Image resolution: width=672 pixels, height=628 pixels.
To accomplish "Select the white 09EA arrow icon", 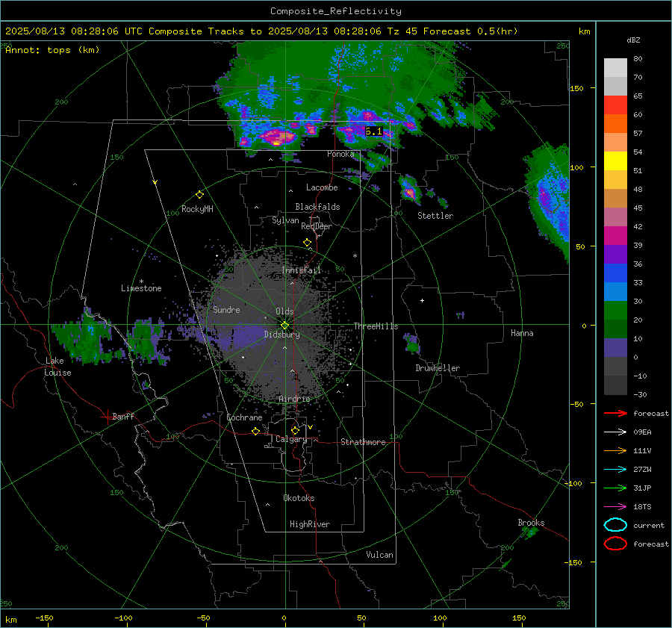I will coord(615,432).
